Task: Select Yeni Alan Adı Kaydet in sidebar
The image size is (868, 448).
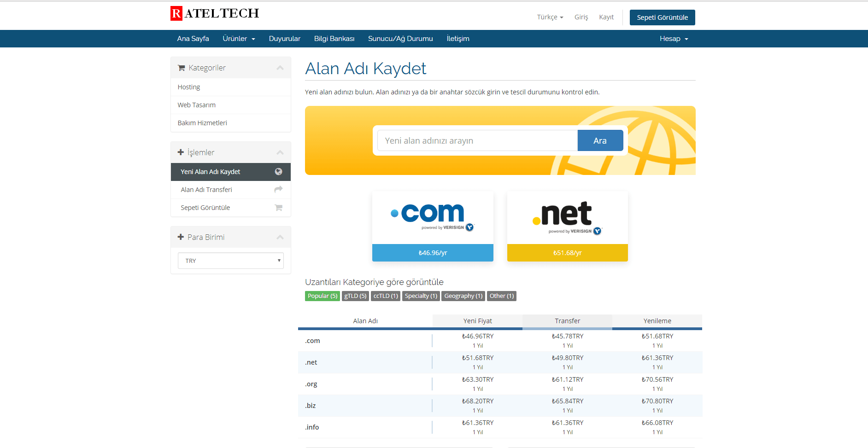Action: [x=231, y=172]
